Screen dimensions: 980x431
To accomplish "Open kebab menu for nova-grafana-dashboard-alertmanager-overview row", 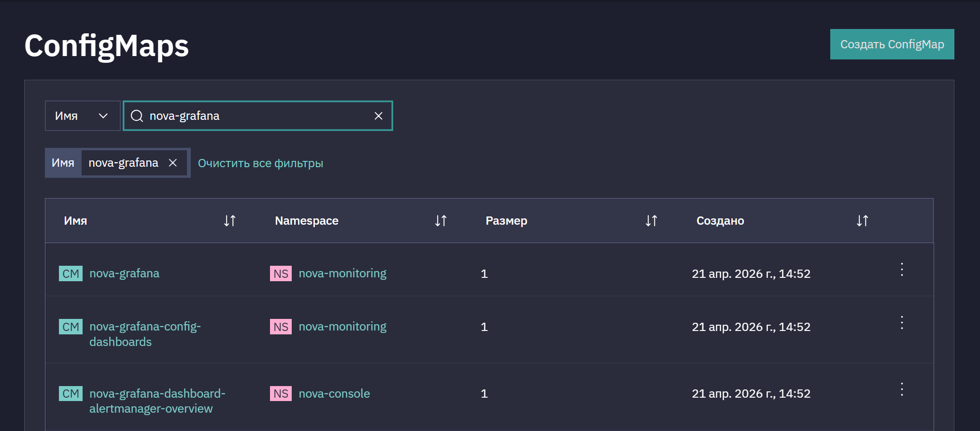I will click(902, 389).
